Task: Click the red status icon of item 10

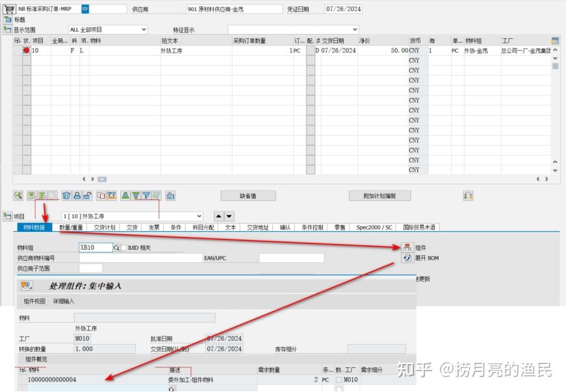Action: coord(27,51)
